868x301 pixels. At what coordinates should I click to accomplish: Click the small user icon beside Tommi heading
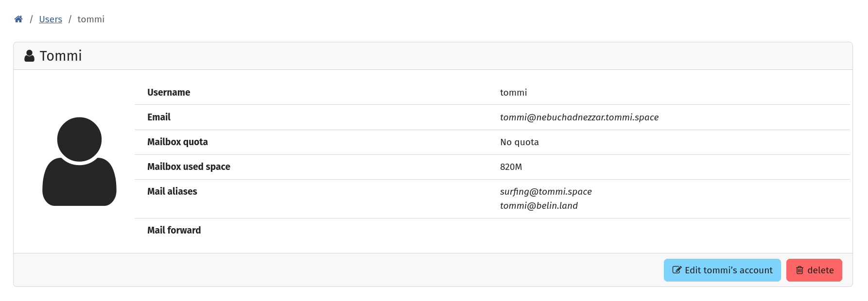[29, 56]
